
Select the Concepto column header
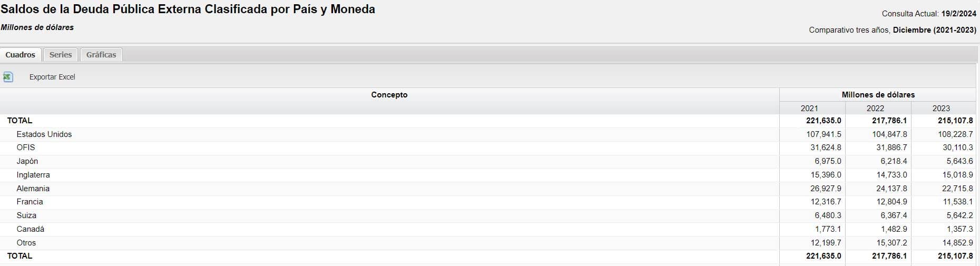coord(389,95)
